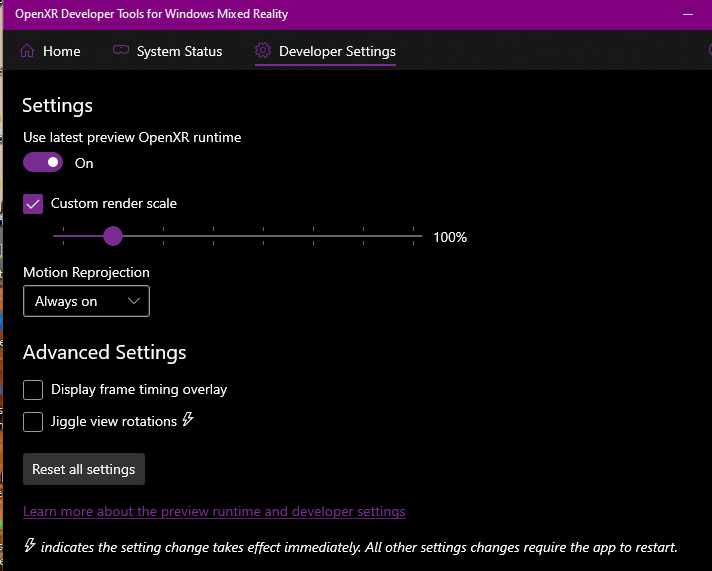The width and height of the screenshot is (712, 571).
Task: Turn off the latest preview OpenXR runtime toggle
Action: 43,163
